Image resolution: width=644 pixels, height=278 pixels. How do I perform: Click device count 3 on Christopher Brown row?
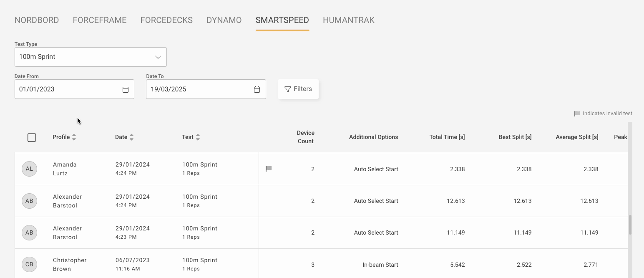[x=313, y=265]
